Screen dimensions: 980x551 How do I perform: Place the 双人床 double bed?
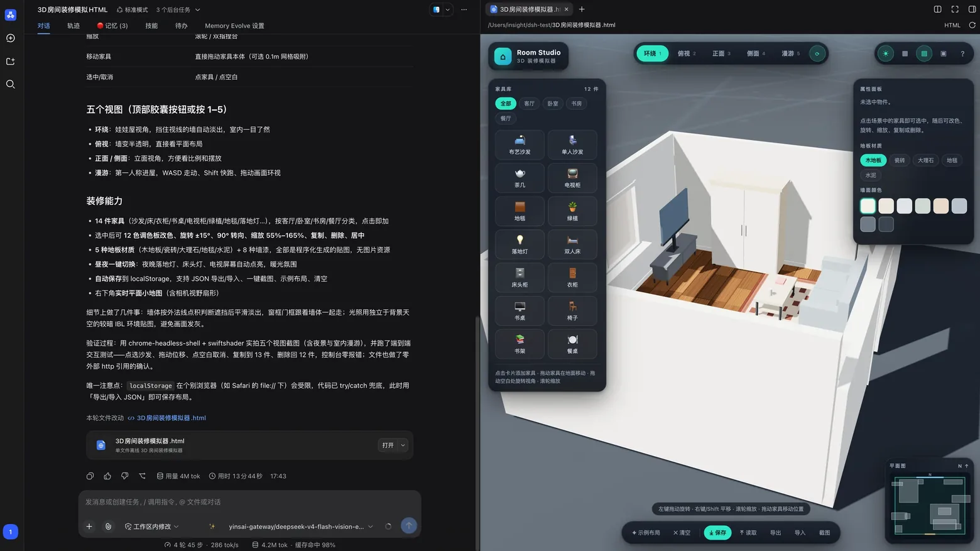pyautogui.click(x=572, y=244)
